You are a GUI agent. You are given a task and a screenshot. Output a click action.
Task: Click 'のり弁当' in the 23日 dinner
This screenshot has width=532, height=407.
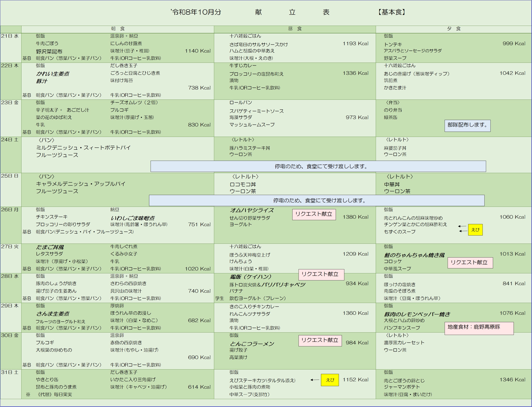click(x=393, y=110)
